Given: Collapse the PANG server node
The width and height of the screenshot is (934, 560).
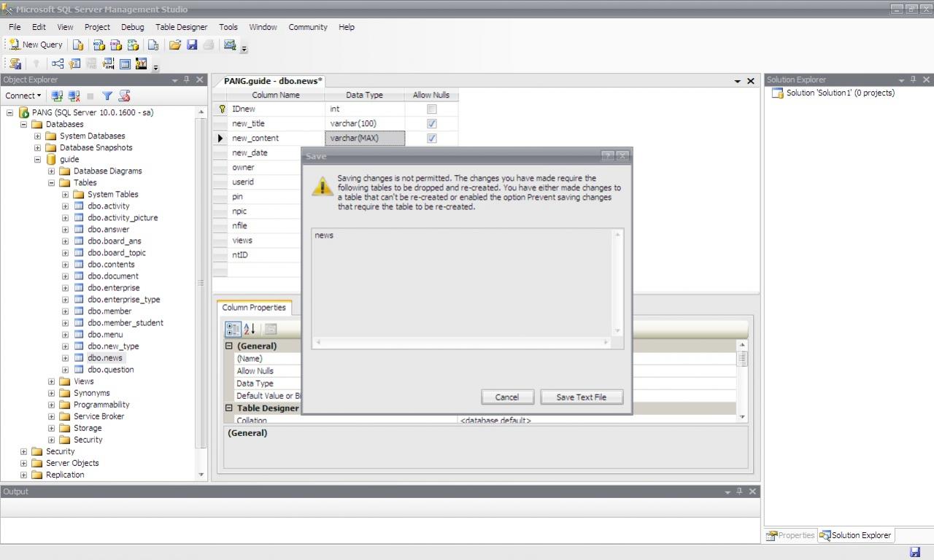Looking at the screenshot, I should pos(10,112).
